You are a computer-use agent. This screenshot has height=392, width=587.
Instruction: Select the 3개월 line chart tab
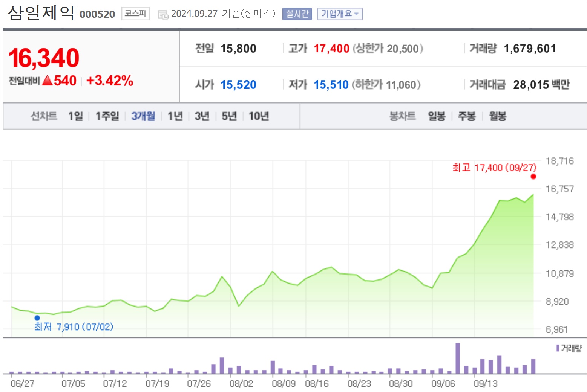(x=143, y=116)
